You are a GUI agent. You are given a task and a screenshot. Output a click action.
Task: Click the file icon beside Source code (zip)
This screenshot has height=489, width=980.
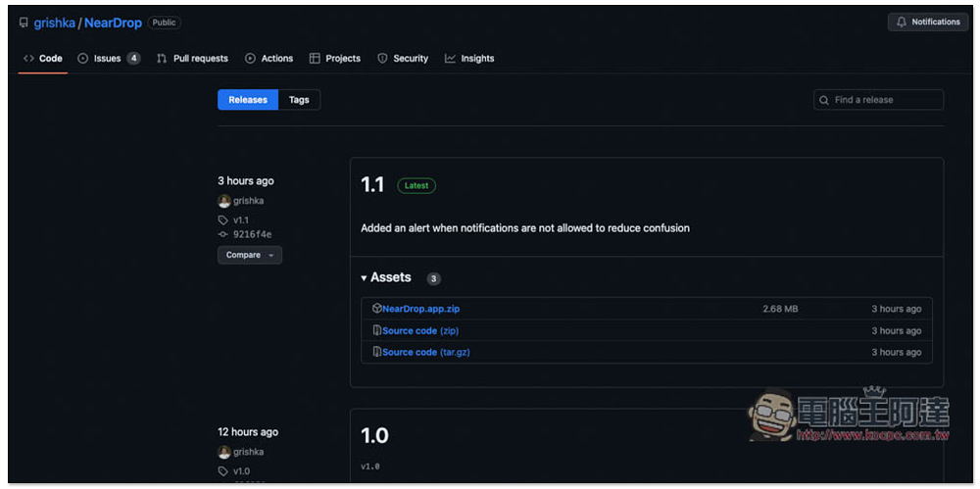point(377,330)
